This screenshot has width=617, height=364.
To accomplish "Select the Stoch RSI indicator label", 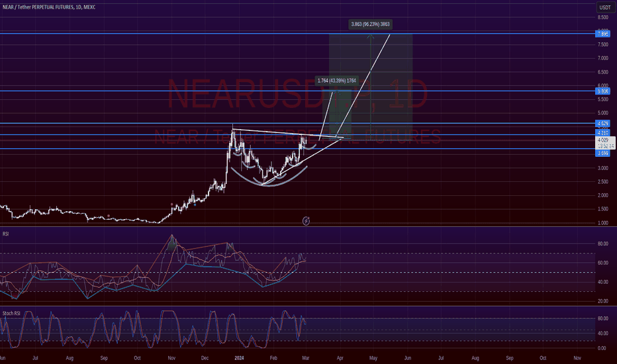I will click(11, 313).
